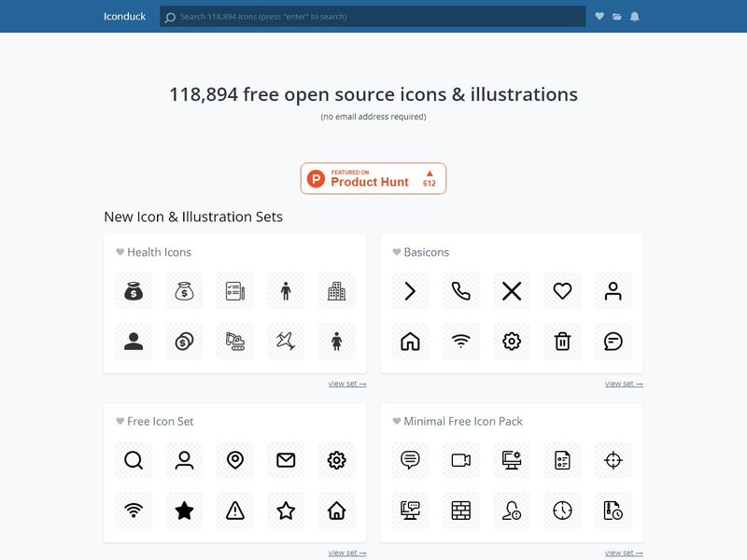This screenshot has width=747, height=560.
Task: Select the office buildings icon
Action: (336, 291)
